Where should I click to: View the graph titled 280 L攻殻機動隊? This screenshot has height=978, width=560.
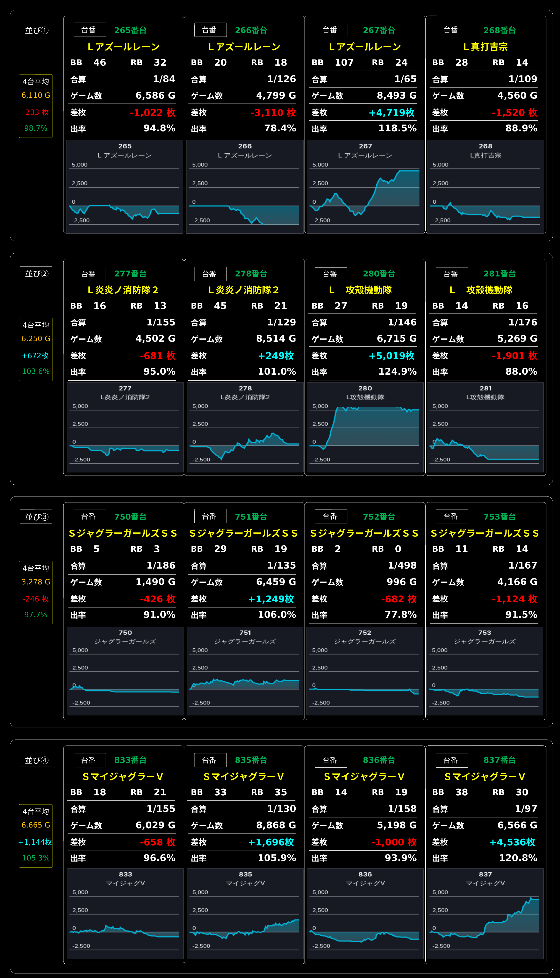click(365, 427)
